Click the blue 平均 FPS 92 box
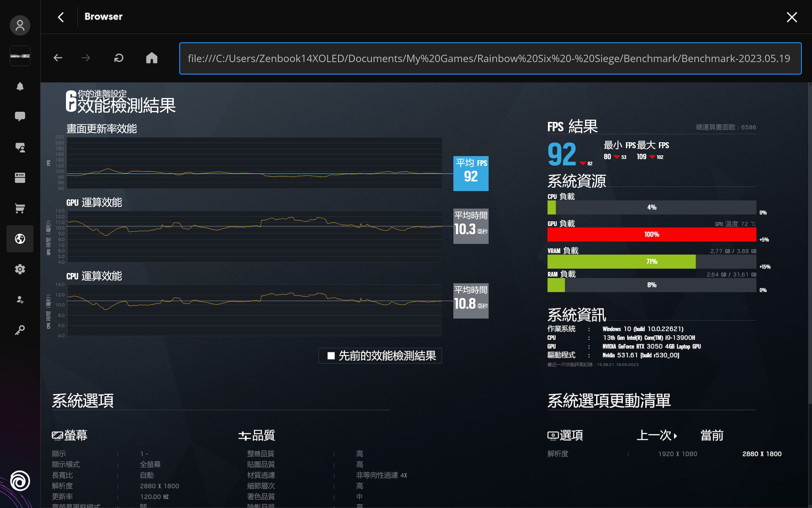 coord(471,173)
